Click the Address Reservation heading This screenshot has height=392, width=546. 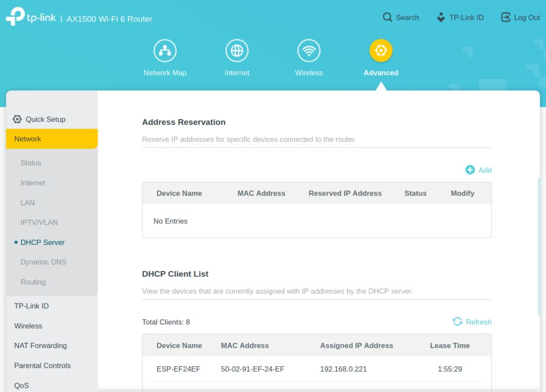click(x=183, y=122)
